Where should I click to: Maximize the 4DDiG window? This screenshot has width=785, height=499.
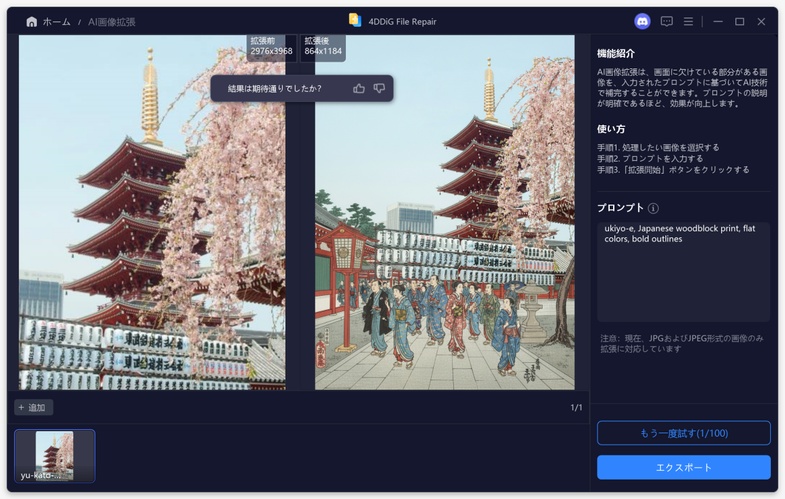[739, 22]
